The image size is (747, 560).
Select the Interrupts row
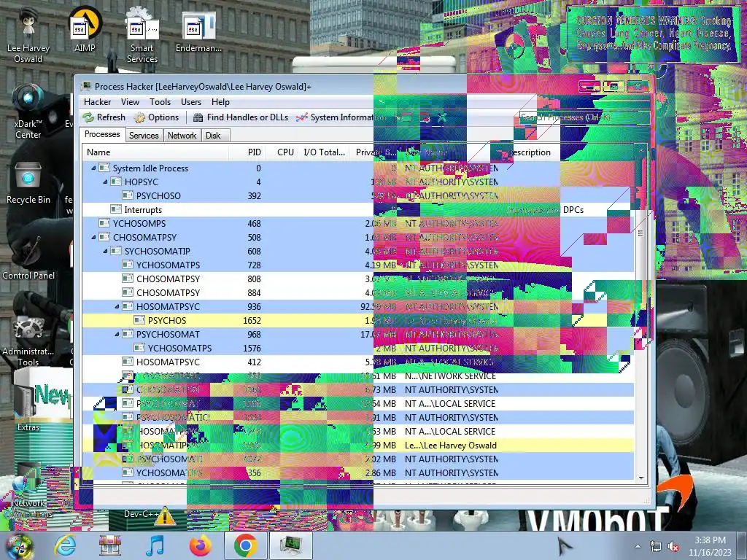pos(357,209)
